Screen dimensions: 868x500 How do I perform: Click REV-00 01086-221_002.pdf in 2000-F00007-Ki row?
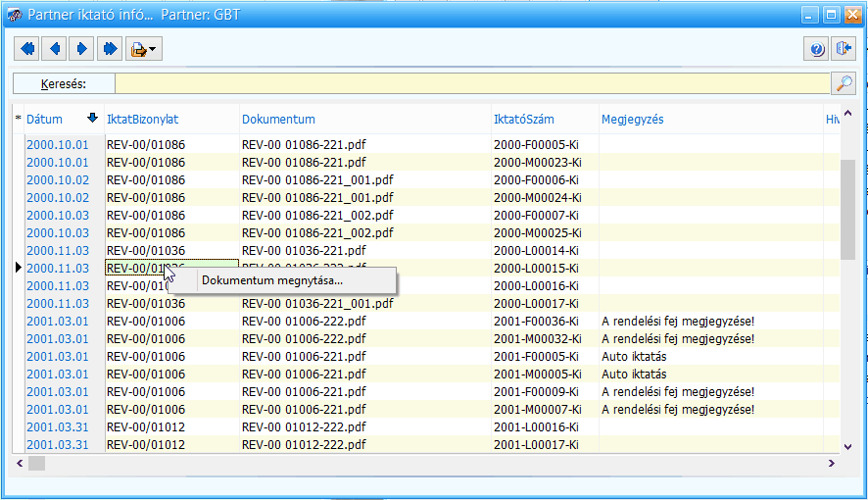click(x=317, y=216)
